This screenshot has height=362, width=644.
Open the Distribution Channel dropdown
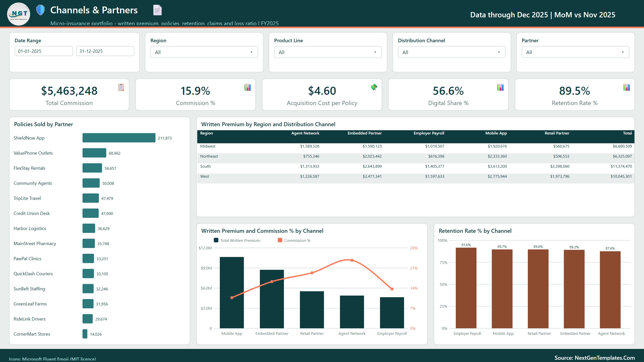click(452, 52)
